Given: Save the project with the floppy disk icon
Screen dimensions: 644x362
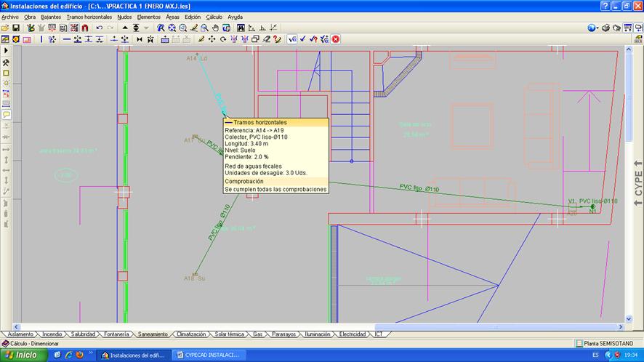Looking at the screenshot, I should 15,28.
